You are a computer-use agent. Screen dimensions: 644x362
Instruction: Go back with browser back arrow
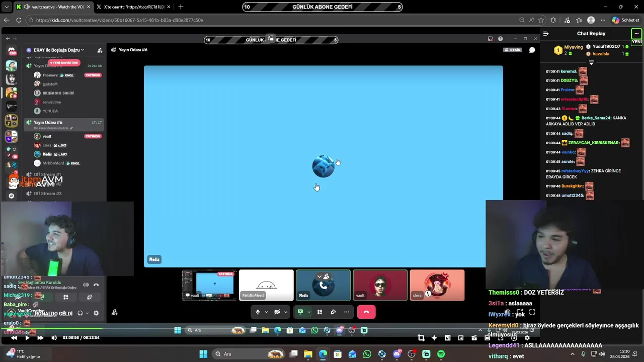point(7,20)
